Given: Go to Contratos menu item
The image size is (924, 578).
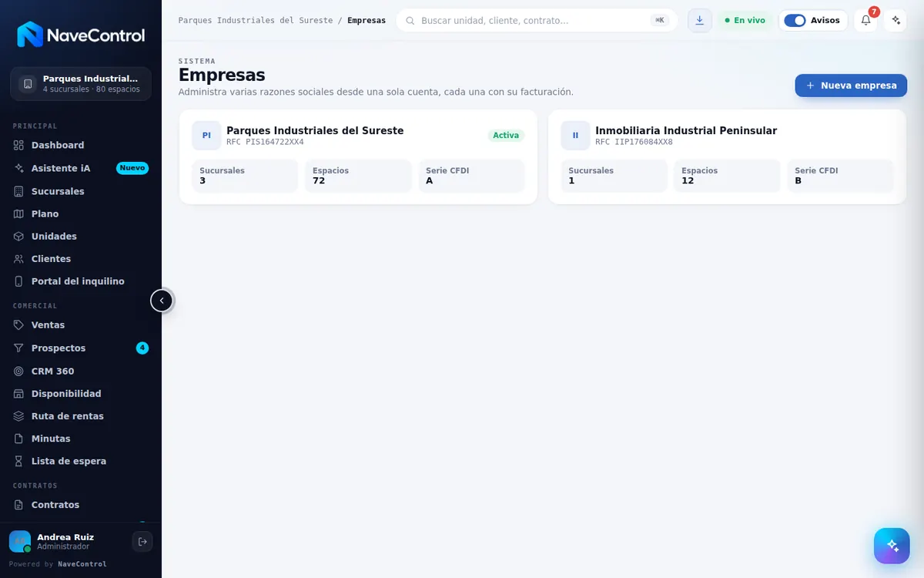Looking at the screenshot, I should pyautogui.click(x=81, y=505).
